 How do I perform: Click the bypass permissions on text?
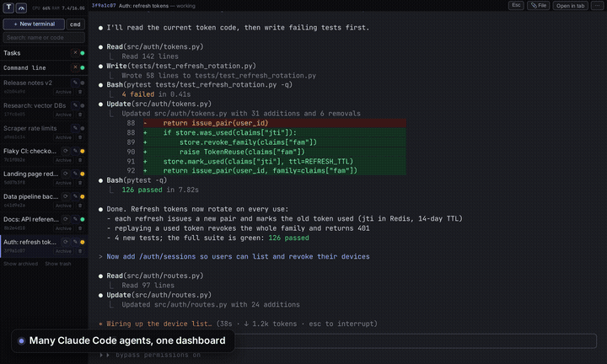tap(158, 355)
